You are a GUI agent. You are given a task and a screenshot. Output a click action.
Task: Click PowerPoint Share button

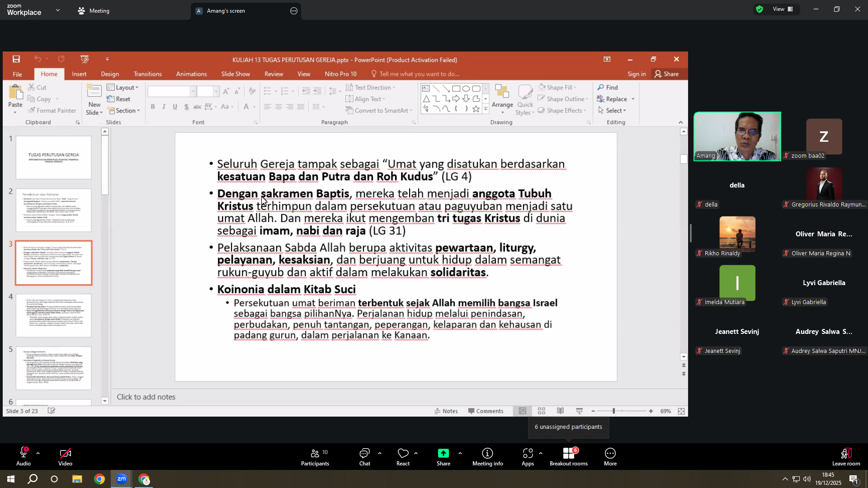click(667, 74)
